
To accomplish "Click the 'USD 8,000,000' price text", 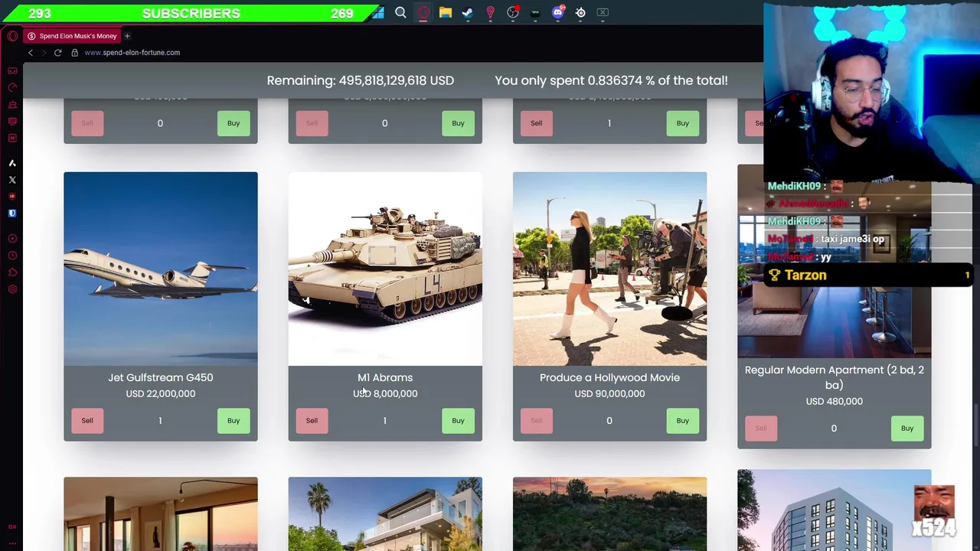I will [x=385, y=393].
